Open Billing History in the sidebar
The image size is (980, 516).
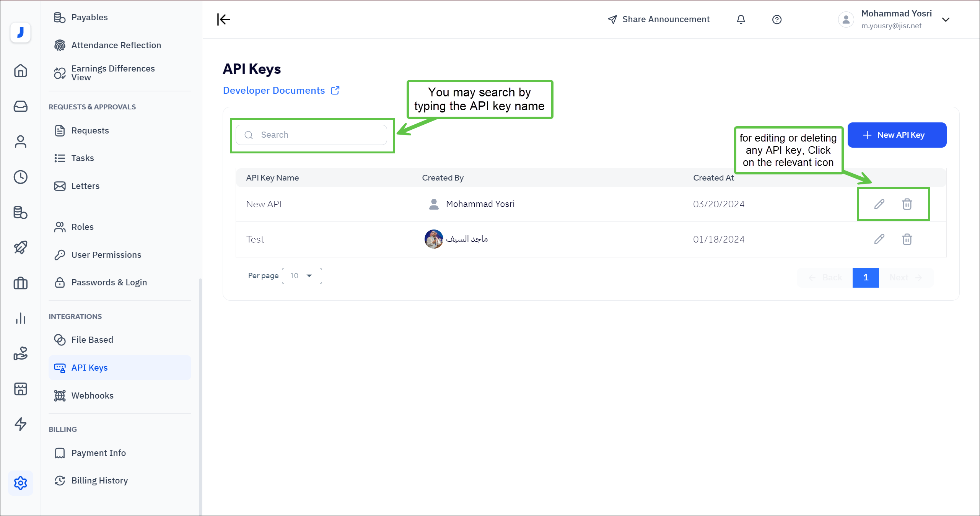(99, 480)
